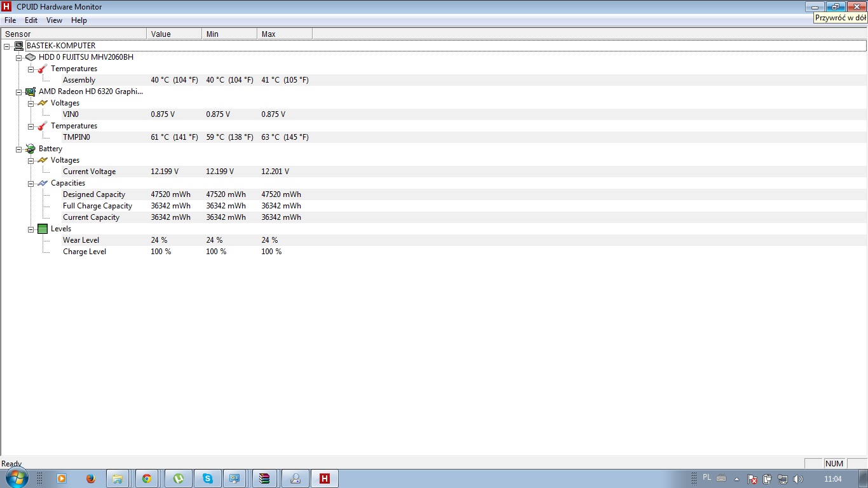Image resolution: width=868 pixels, height=488 pixels.
Task: Collapse Temperatures under AMD Radeon
Action: click(31, 126)
